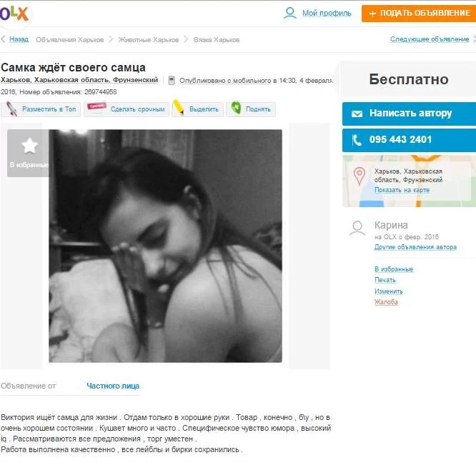Click rocket icon for Разместить в Топ

point(12,109)
